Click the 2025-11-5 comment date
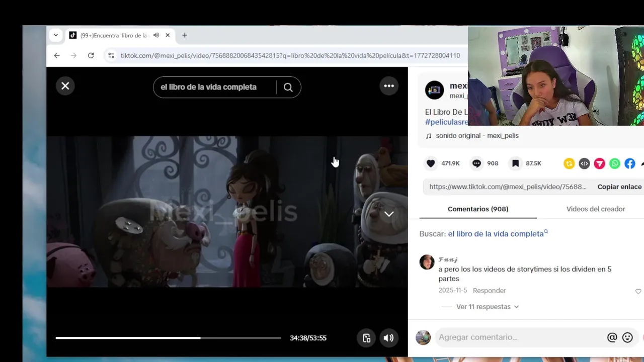Image resolution: width=644 pixels, height=362 pixels. (452, 291)
